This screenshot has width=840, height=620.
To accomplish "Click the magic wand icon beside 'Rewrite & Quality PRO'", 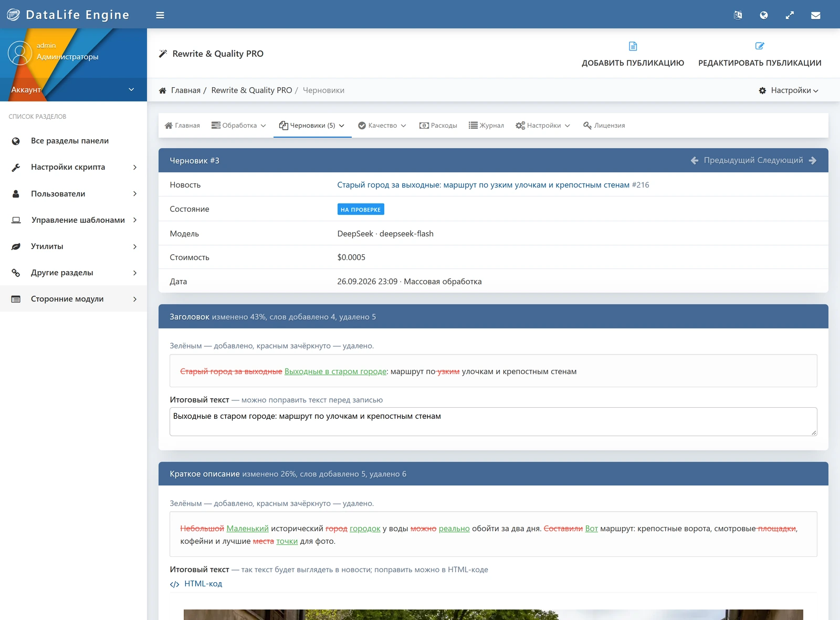I will (163, 54).
